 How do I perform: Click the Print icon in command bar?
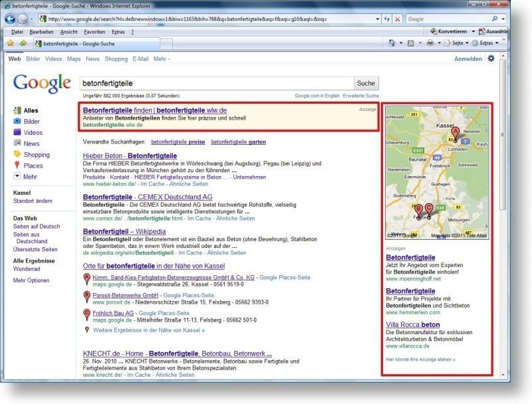click(430, 43)
